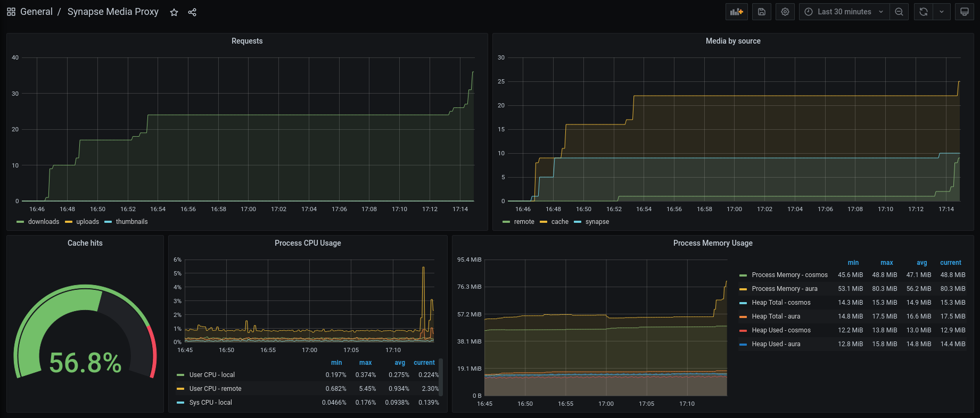Expand the refresh interval dropdown arrow

click(x=942, y=12)
